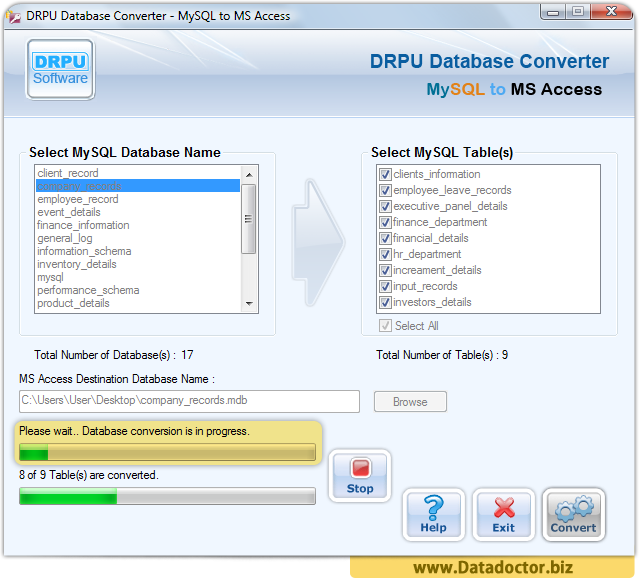Uncheck hr_department table checkbox

385,254
